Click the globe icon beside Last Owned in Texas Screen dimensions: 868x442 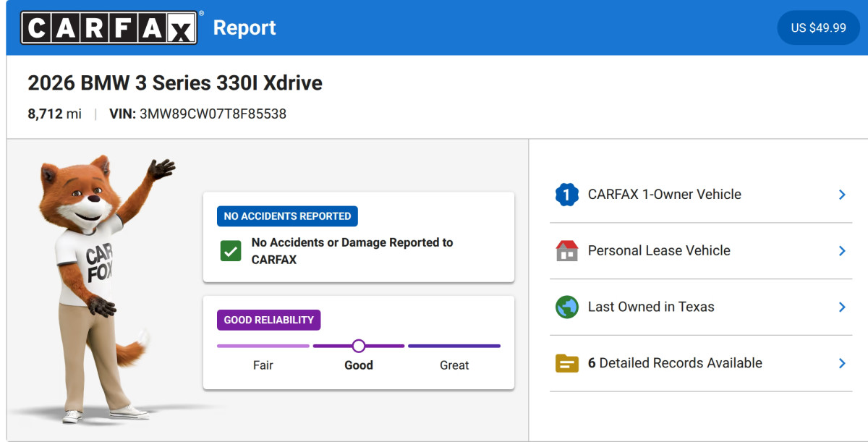pyautogui.click(x=567, y=307)
